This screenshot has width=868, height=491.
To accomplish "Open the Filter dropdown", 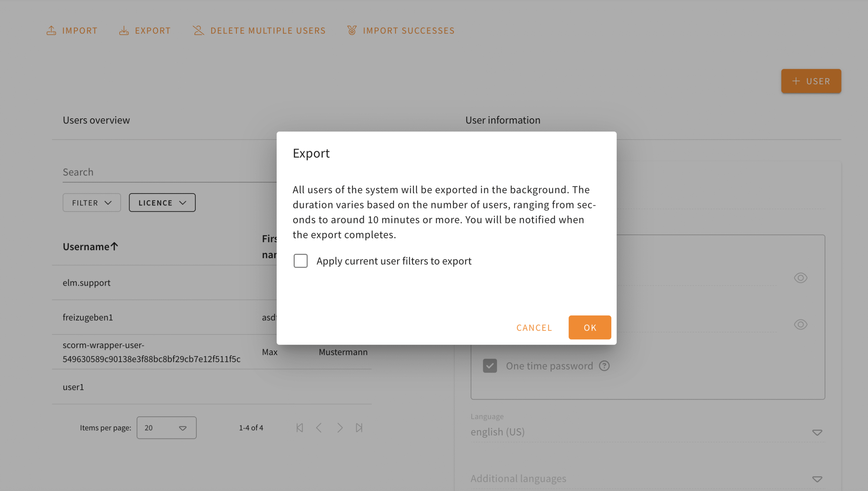I will point(92,202).
